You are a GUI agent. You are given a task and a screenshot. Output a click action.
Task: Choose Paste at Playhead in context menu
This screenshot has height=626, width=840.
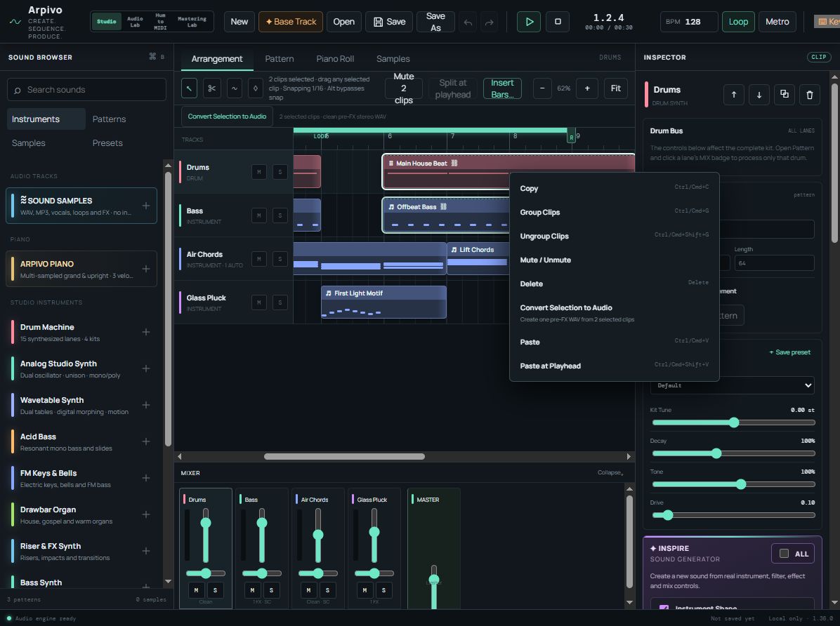point(614,366)
